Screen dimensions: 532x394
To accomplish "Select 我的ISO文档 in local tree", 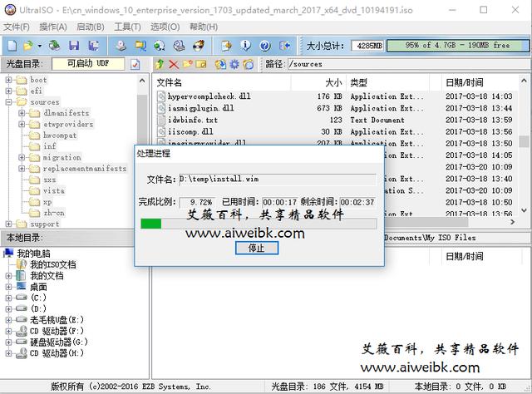I will tap(53, 264).
